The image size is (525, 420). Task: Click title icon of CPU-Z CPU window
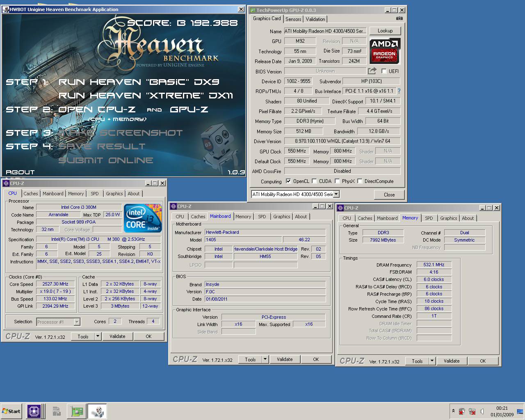point(6,183)
